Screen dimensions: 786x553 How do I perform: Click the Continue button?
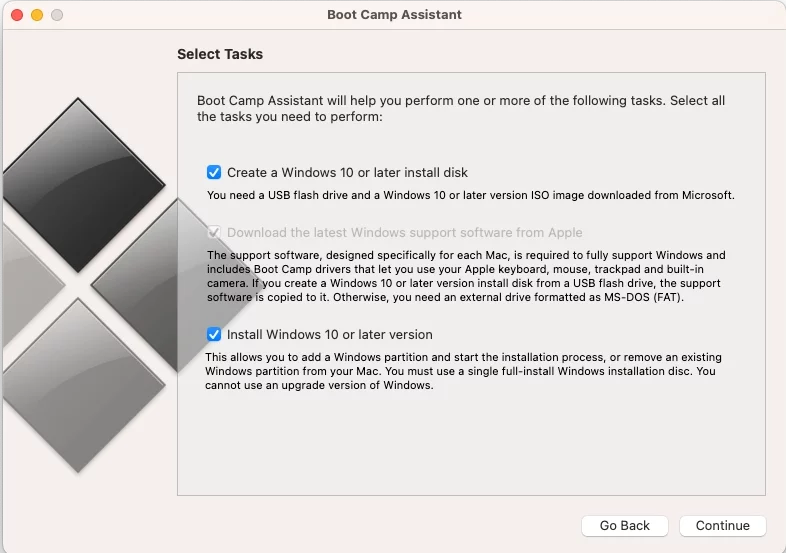click(x=722, y=525)
